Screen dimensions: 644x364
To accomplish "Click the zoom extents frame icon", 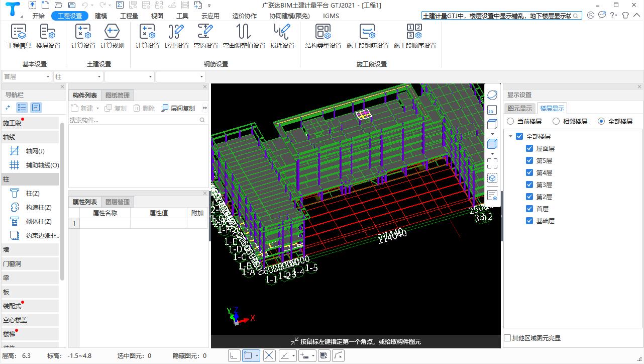I will (x=492, y=163).
